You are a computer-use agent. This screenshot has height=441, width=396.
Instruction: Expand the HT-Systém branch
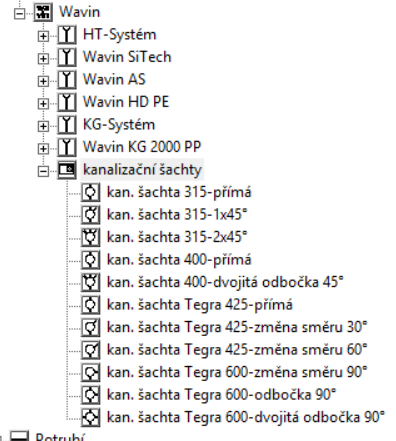[x=43, y=36]
